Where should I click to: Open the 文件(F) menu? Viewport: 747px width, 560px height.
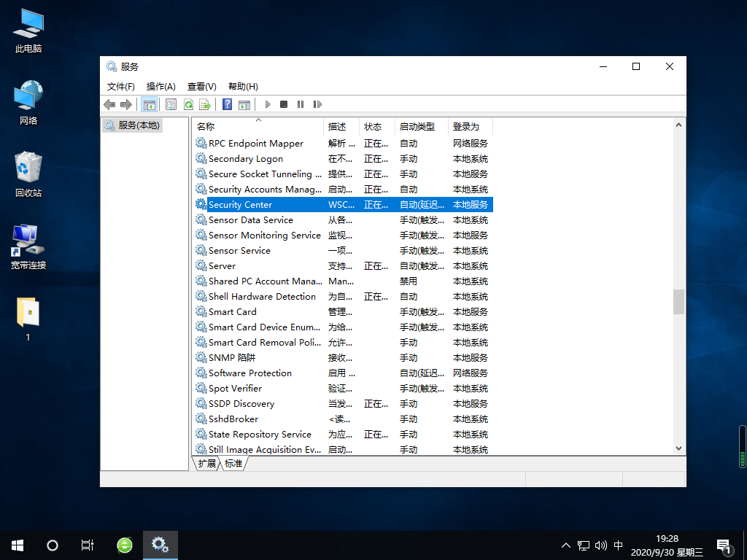point(121,86)
